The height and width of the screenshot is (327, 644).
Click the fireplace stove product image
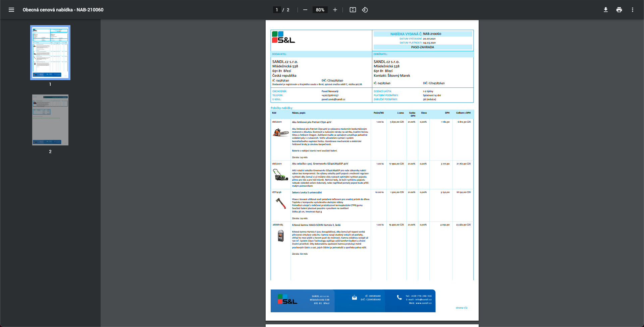point(281,236)
